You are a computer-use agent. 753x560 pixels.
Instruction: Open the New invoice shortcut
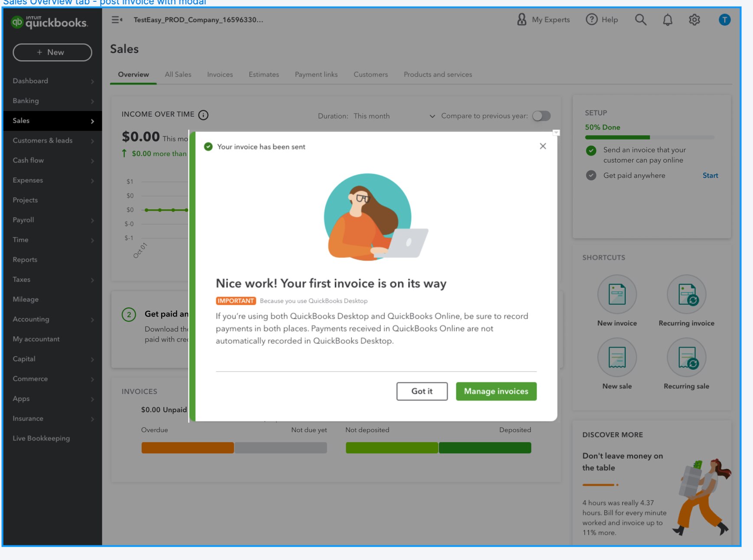[617, 294]
